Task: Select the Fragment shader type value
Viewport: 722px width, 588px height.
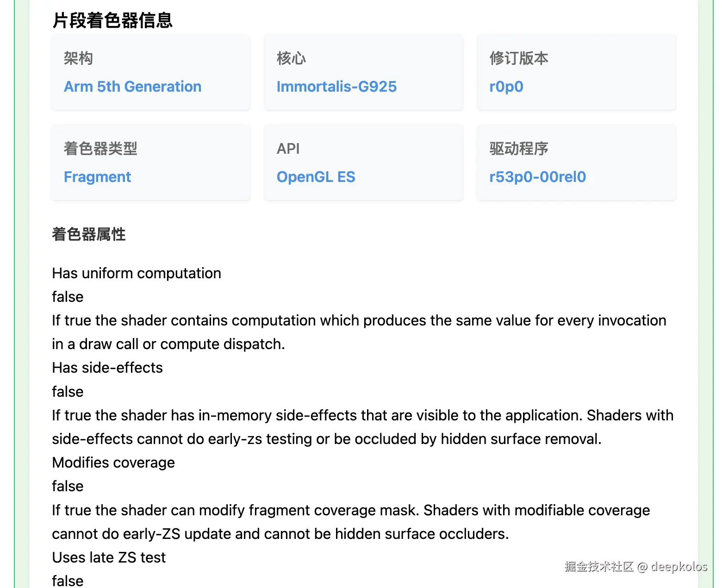Action: click(97, 177)
